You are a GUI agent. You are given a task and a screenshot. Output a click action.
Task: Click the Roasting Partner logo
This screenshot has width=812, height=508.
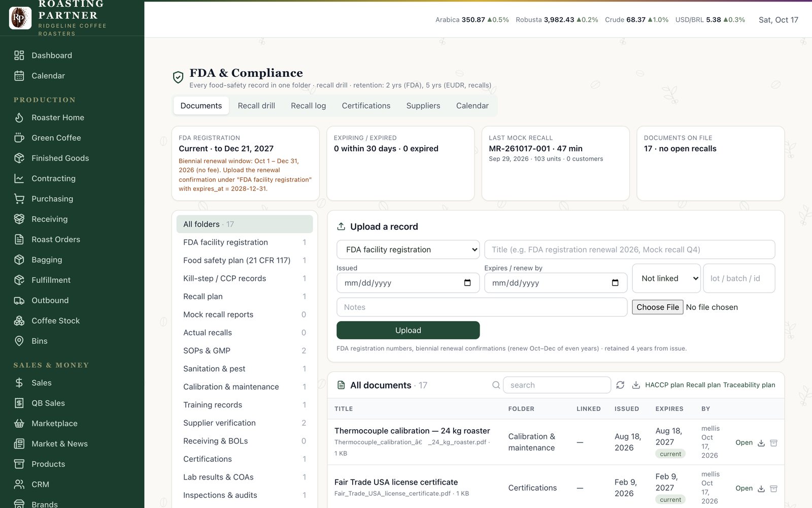(20, 18)
